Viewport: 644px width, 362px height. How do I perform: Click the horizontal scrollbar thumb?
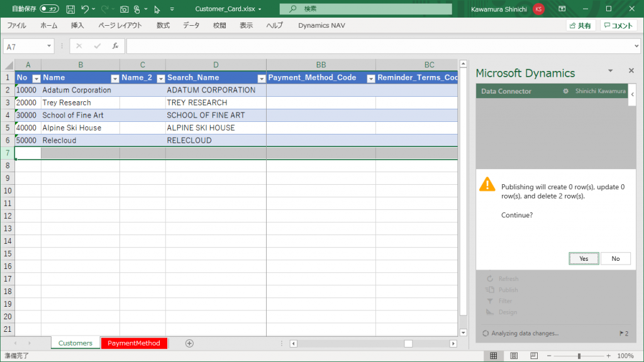[408, 344]
